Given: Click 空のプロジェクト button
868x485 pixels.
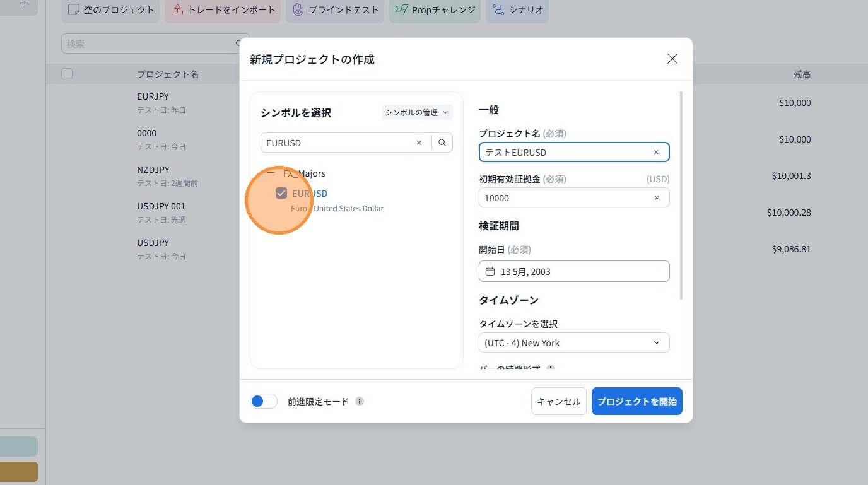Looking at the screenshot, I should point(110,10).
